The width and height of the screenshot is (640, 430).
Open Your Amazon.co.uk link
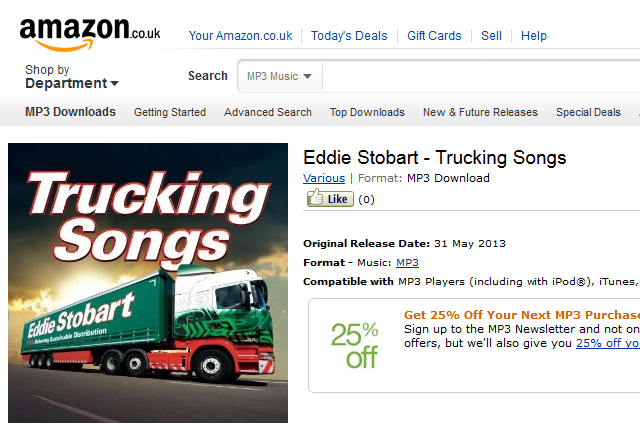point(240,36)
